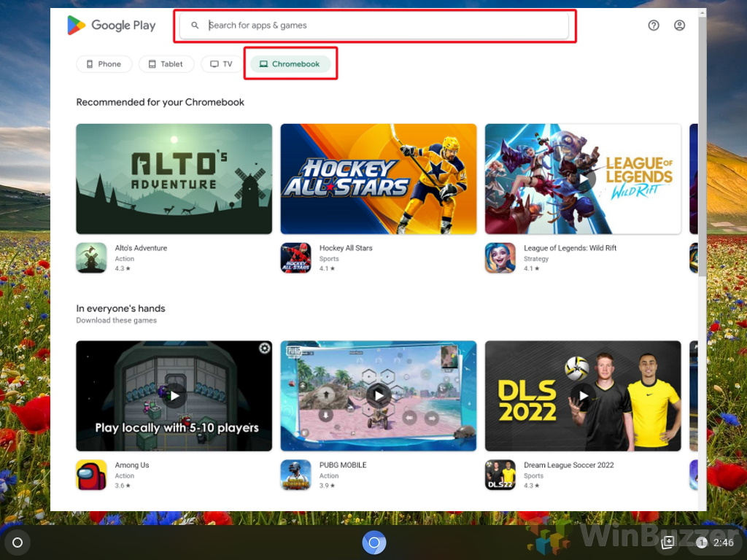Viewport: 747px width, 560px height.
Task: Open the Hockey All Stars title link
Action: [x=346, y=248]
